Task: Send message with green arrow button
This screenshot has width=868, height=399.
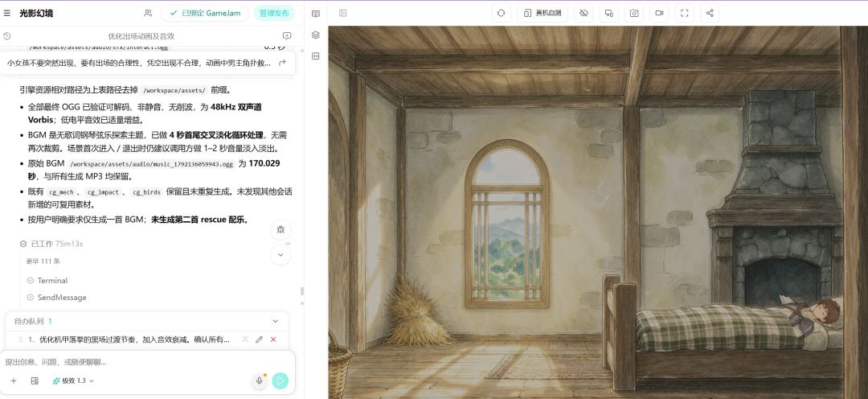Action: point(280,380)
